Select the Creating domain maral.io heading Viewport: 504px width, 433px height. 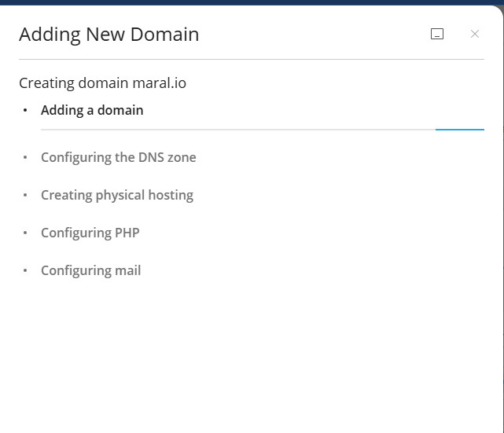click(x=102, y=83)
